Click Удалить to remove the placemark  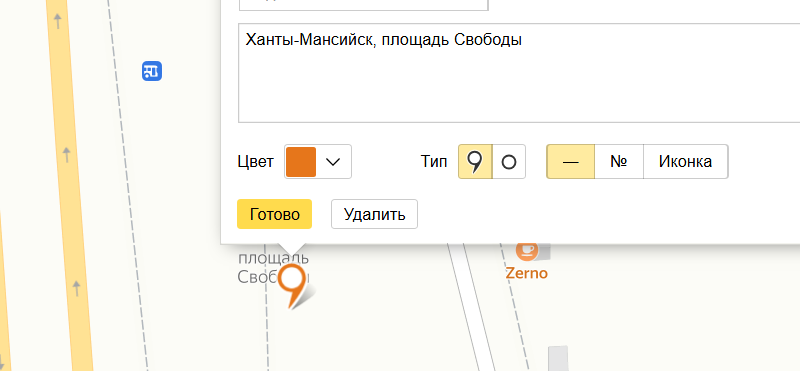coord(374,214)
